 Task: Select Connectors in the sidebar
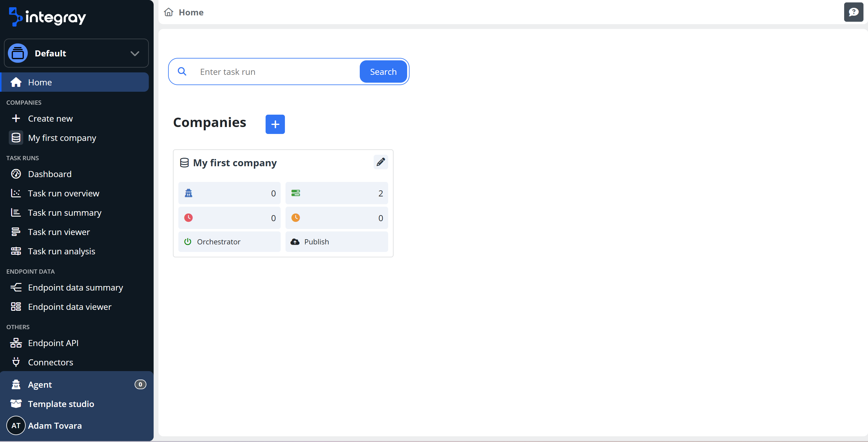point(50,362)
